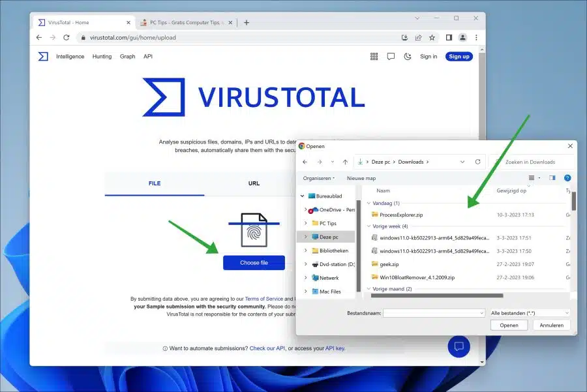The width and height of the screenshot is (587, 392).
Task: Open the comments speech bubble icon in navbar
Action: click(x=391, y=57)
